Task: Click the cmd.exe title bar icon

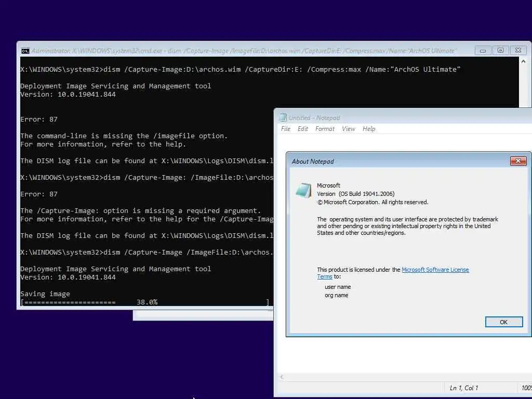Action: [25, 51]
